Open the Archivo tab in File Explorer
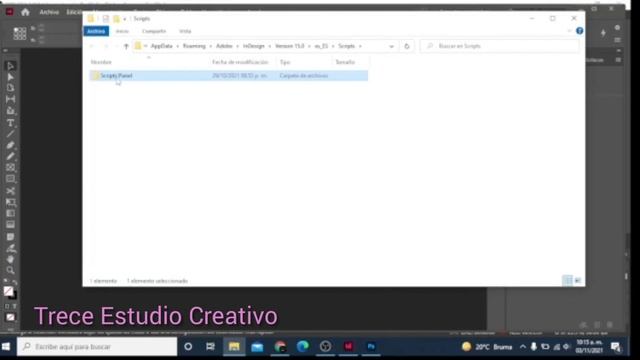The width and height of the screenshot is (640, 360). point(96,31)
